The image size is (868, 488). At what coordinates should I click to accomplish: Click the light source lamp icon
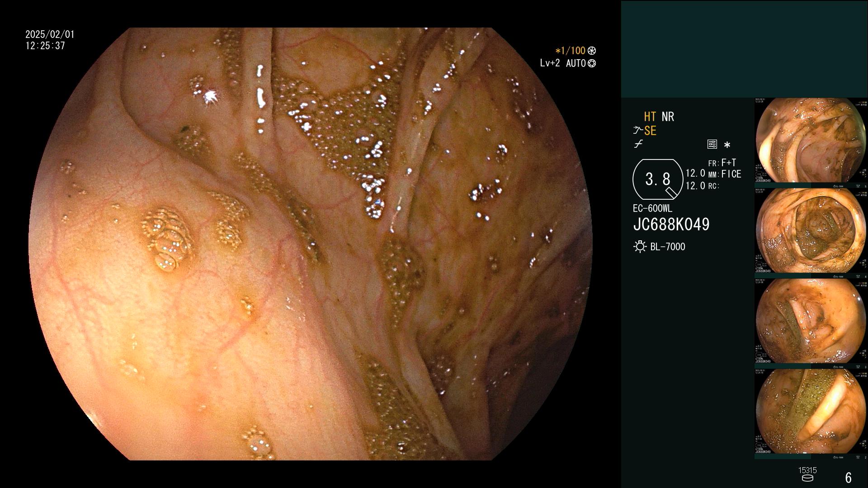(x=640, y=247)
